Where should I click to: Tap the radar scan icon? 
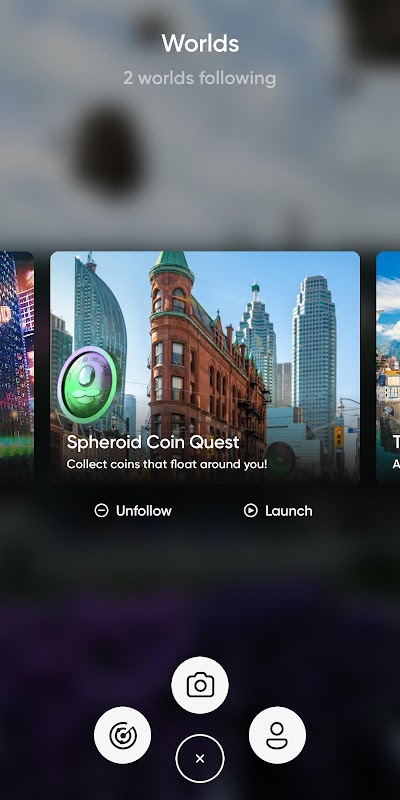click(x=122, y=735)
